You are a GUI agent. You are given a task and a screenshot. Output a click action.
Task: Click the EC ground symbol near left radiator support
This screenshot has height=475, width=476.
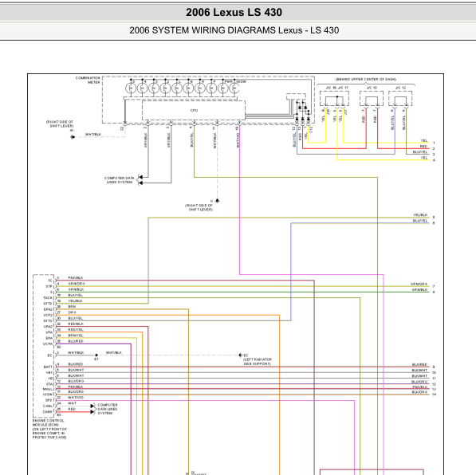[240, 355]
